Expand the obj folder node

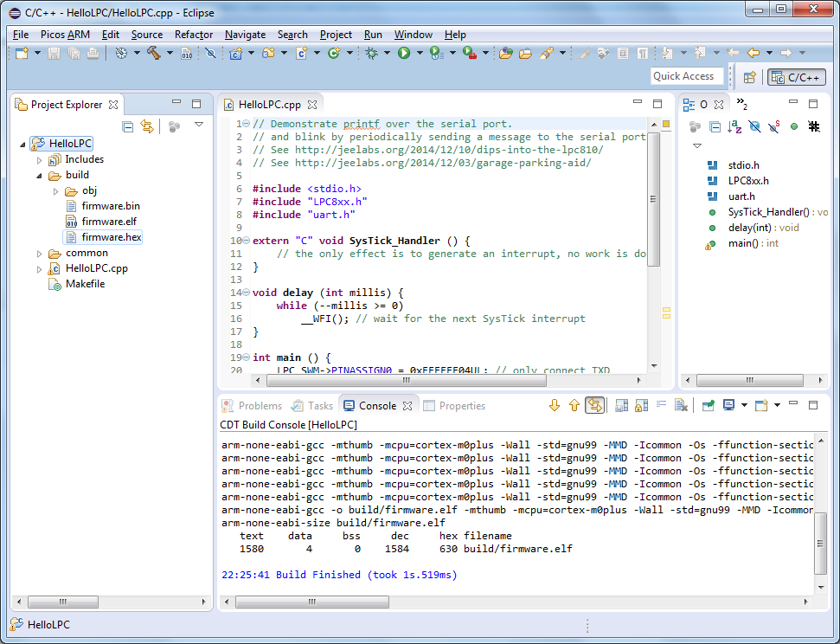click(x=55, y=191)
